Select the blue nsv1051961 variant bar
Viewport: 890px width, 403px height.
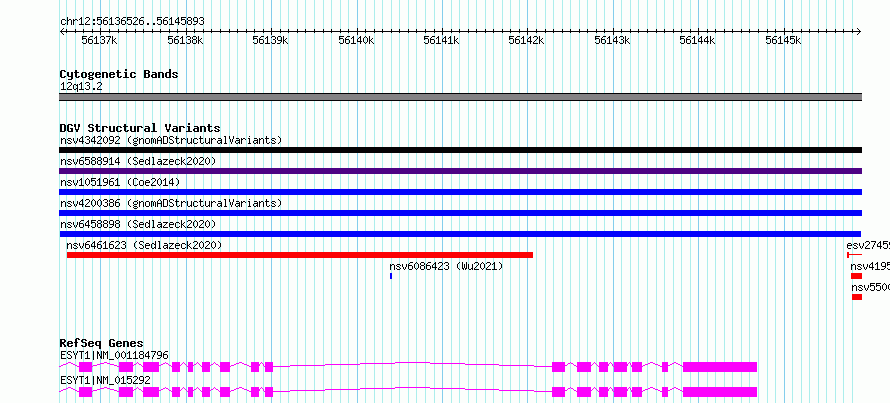460,192
